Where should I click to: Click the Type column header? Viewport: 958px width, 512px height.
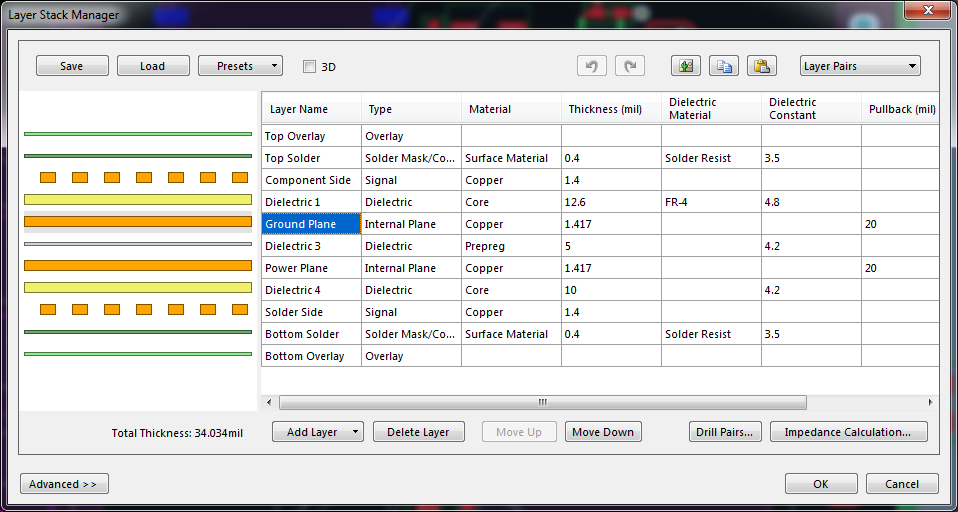(411, 109)
